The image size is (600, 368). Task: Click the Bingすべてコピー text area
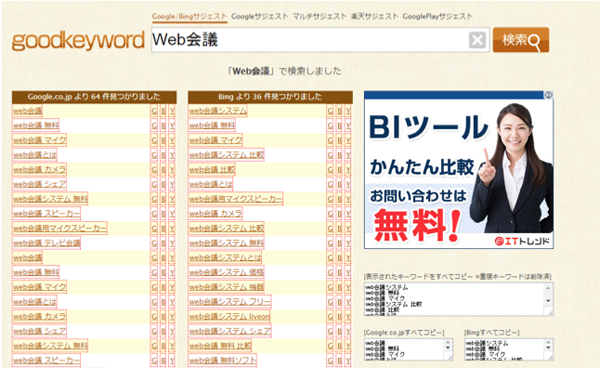click(x=509, y=349)
